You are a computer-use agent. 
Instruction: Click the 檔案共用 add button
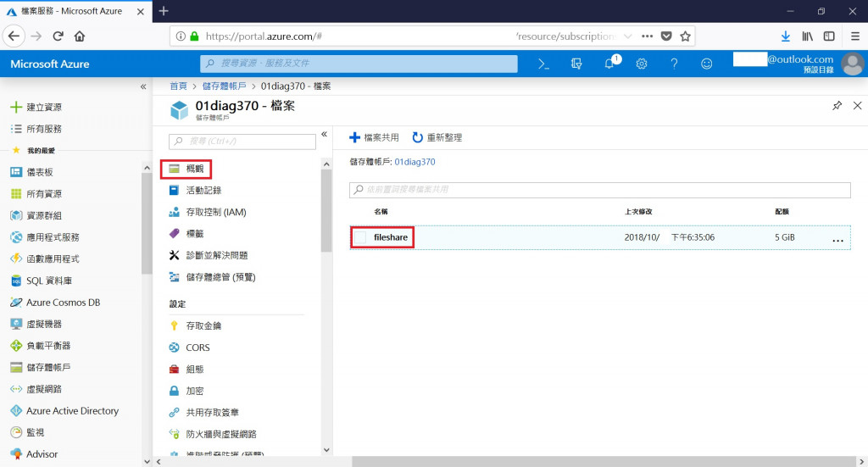(x=374, y=137)
